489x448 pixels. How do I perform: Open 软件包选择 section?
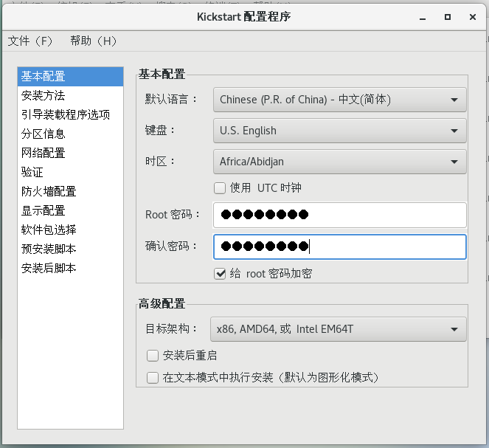coord(71,230)
